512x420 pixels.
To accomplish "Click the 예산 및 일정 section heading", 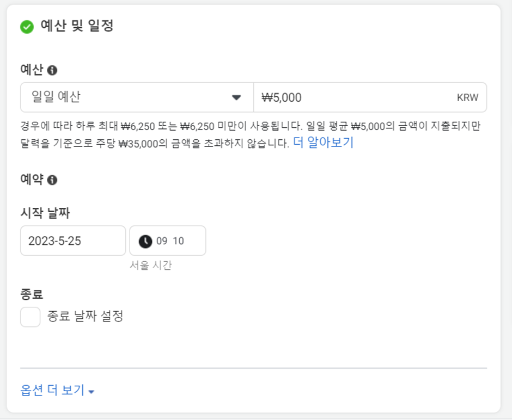I will pos(77,26).
